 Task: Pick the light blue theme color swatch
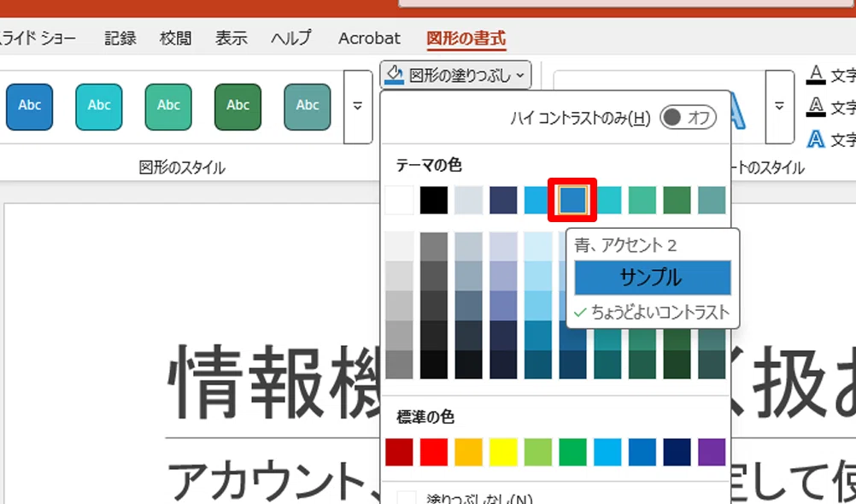[x=537, y=200]
